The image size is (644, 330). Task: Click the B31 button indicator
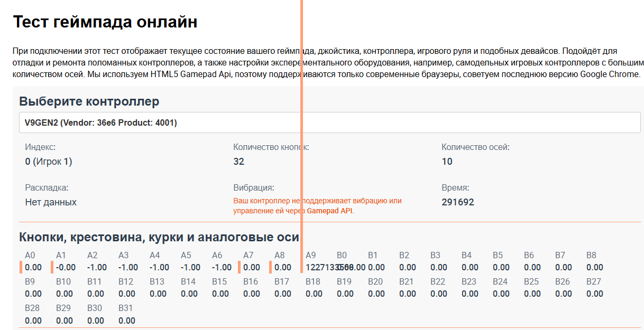point(126,315)
